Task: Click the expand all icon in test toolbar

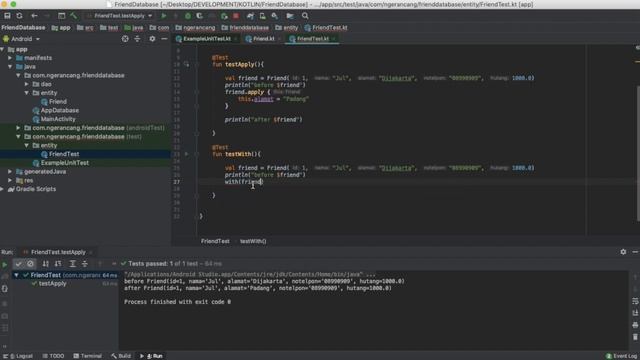Action: [x=72, y=264]
